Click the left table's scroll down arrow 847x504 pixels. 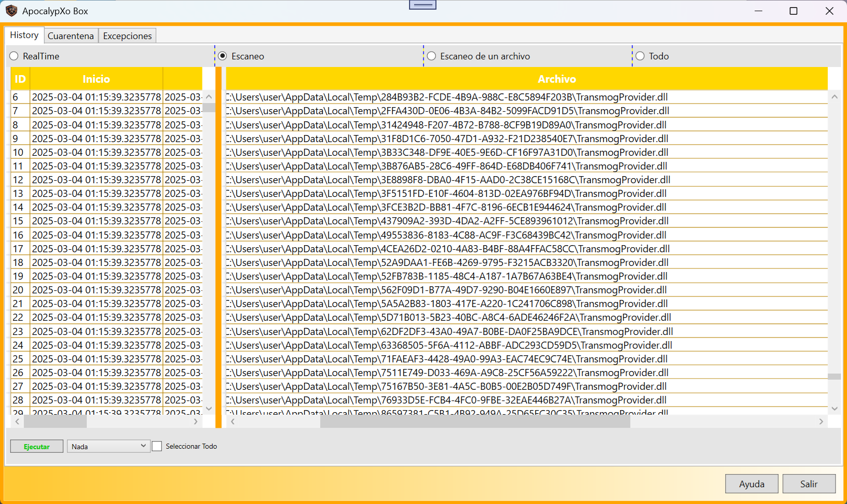(209, 409)
